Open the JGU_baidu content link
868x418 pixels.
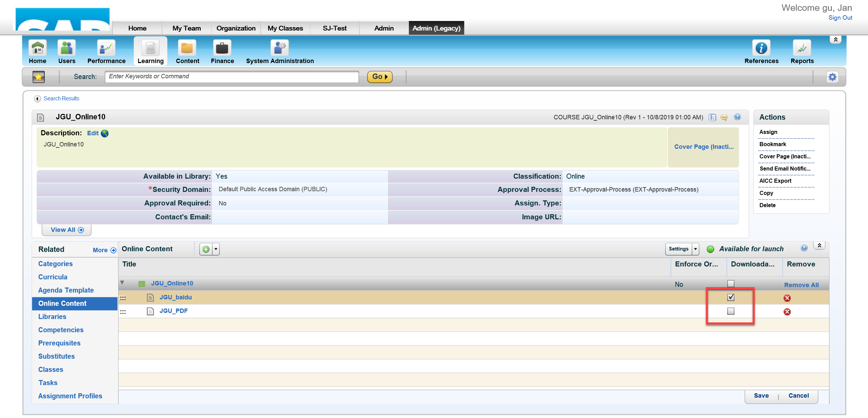tap(176, 297)
